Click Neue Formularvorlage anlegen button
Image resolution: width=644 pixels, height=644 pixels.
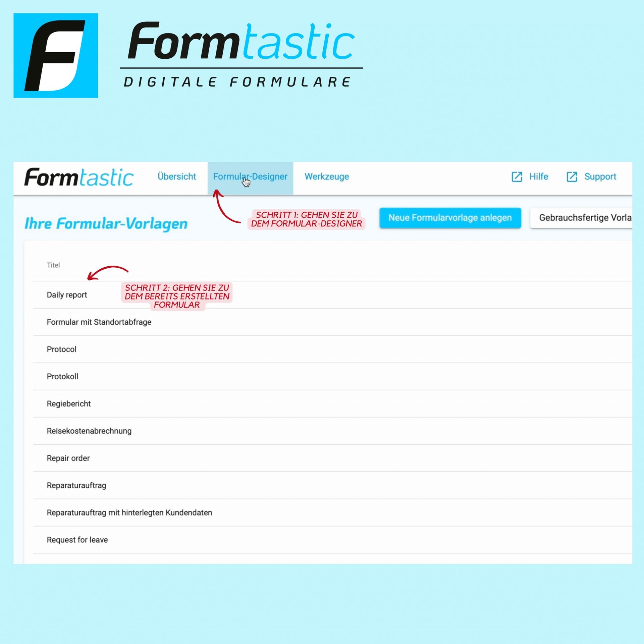pyautogui.click(x=449, y=218)
